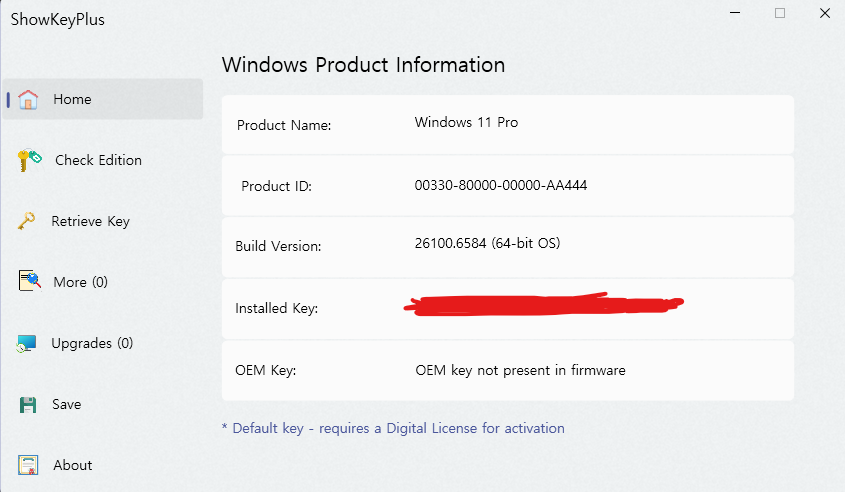The width and height of the screenshot is (845, 492).
Task: Click the About certificate icon
Action: [28, 465]
